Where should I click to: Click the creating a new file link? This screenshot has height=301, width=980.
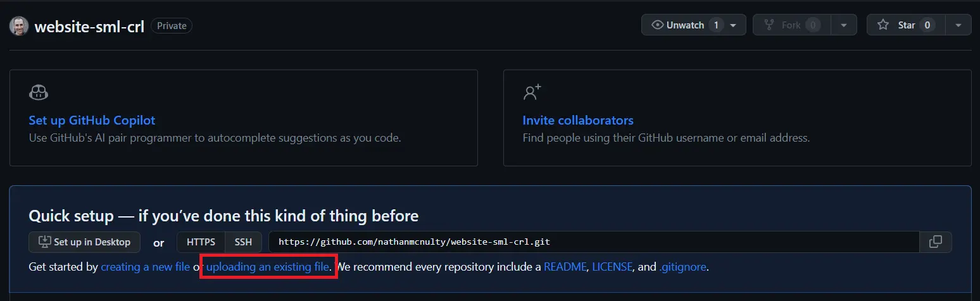pos(145,267)
